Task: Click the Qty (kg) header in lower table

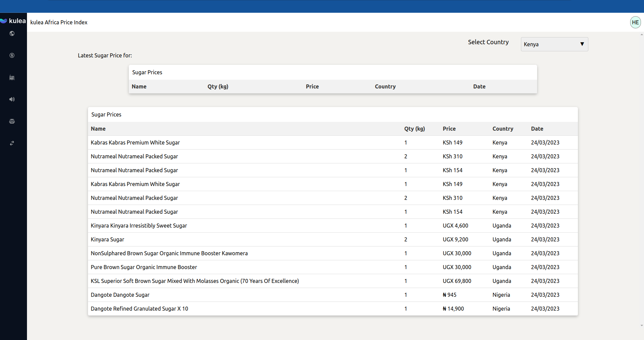Action: coord(414,129)
